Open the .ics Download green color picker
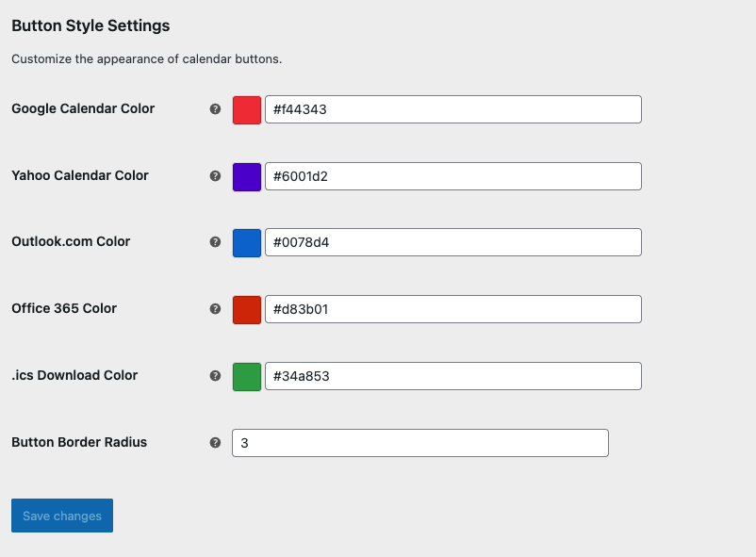This screenshot has height=557, width=756. [246, 375]
